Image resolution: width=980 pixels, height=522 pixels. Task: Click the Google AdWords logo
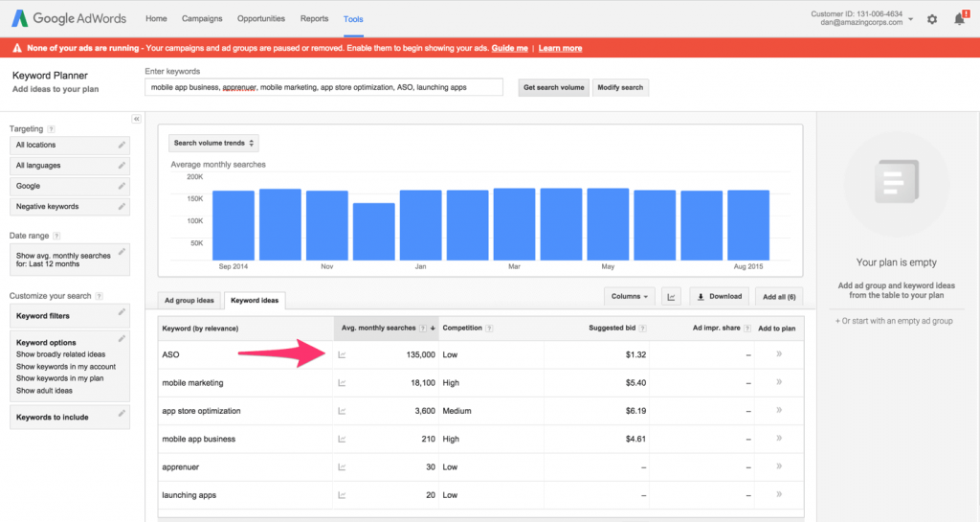(69, 19)
